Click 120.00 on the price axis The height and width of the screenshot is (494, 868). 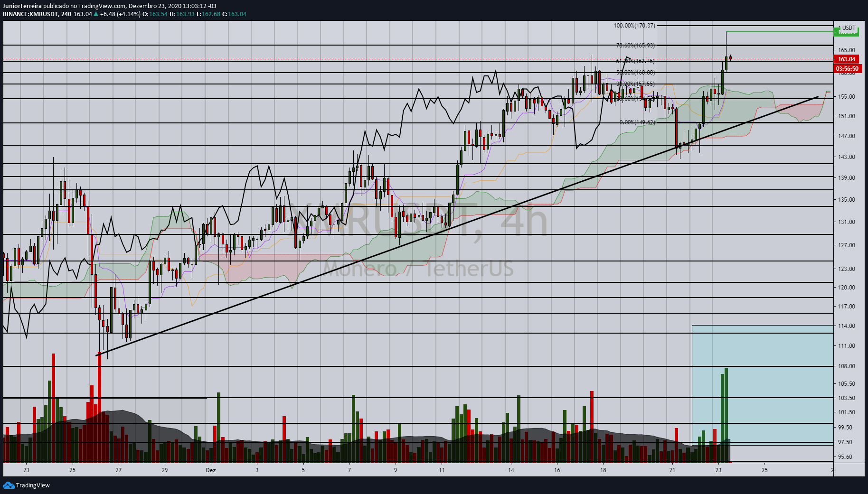[x=847, y=288]
